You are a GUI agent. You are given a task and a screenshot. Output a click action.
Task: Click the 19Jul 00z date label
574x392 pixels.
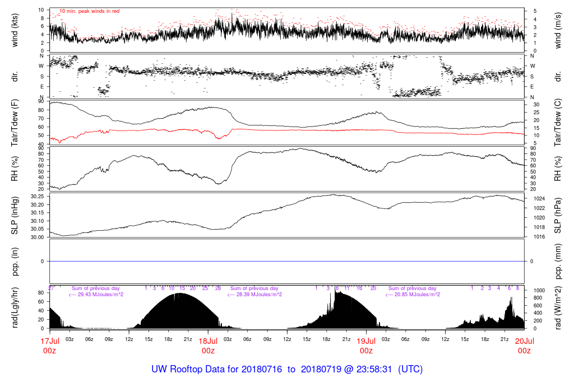coord(366,345)
